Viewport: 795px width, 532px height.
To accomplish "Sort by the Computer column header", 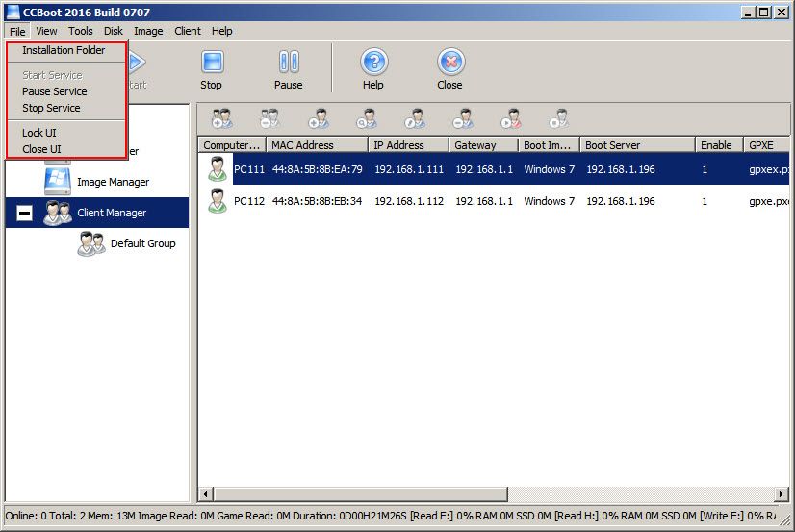I will [x=232, y=145].
